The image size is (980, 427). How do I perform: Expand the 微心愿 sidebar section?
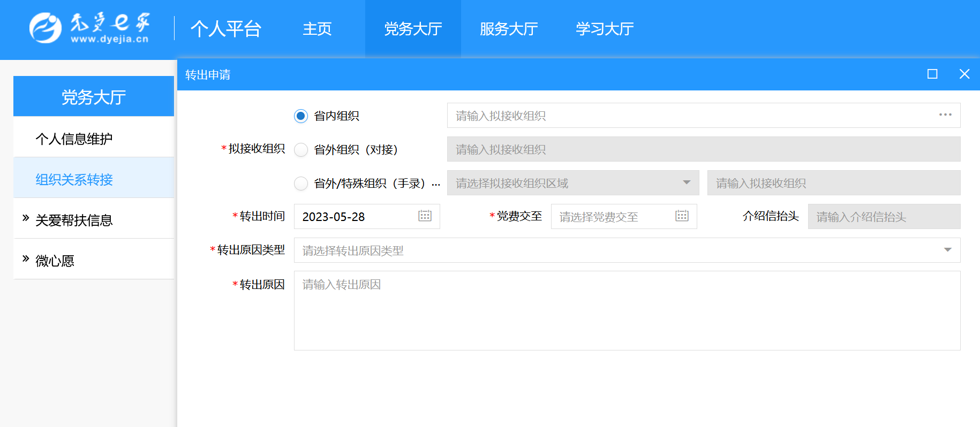tap(55, 261)
